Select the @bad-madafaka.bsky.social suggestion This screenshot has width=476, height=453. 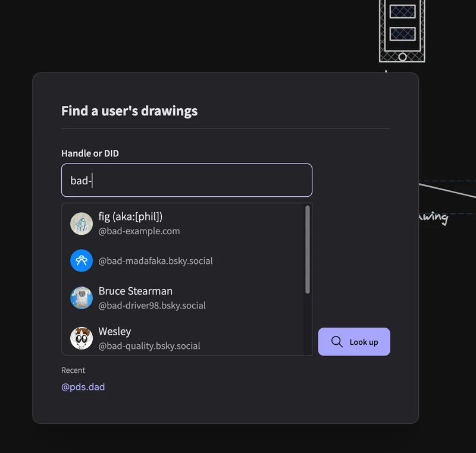[184, 261]
